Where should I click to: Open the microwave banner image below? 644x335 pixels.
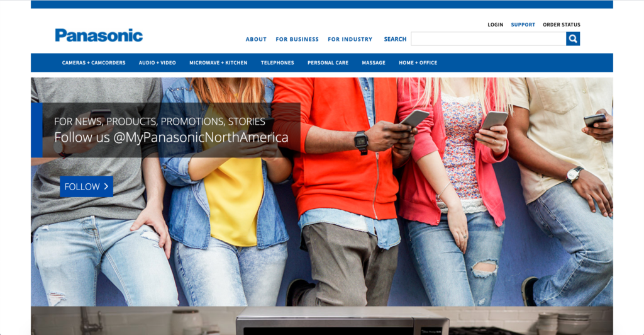(x=322, y=321)
